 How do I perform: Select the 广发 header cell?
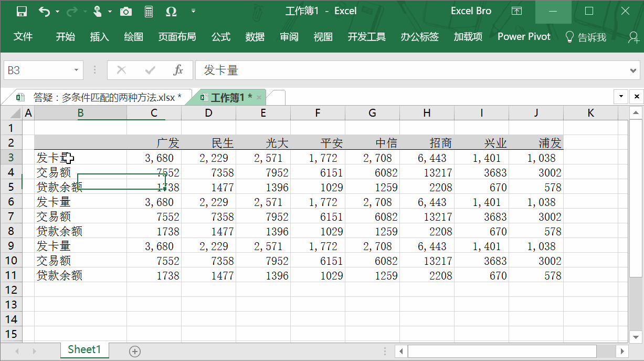tap(154, 143)
